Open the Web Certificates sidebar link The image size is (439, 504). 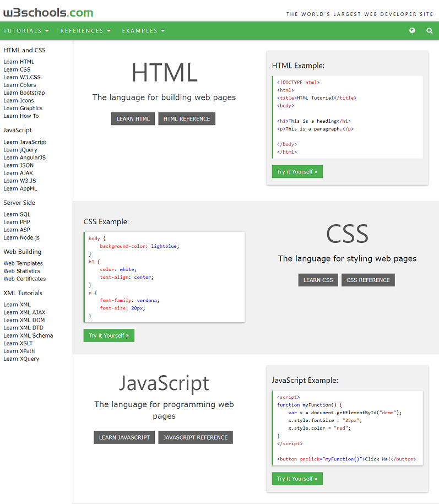pos(24,279)
